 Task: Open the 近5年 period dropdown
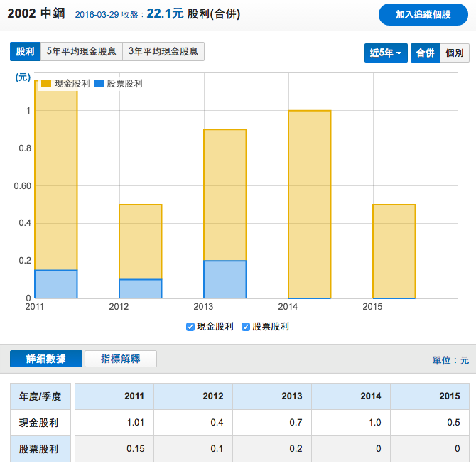[x=386, y=53]
